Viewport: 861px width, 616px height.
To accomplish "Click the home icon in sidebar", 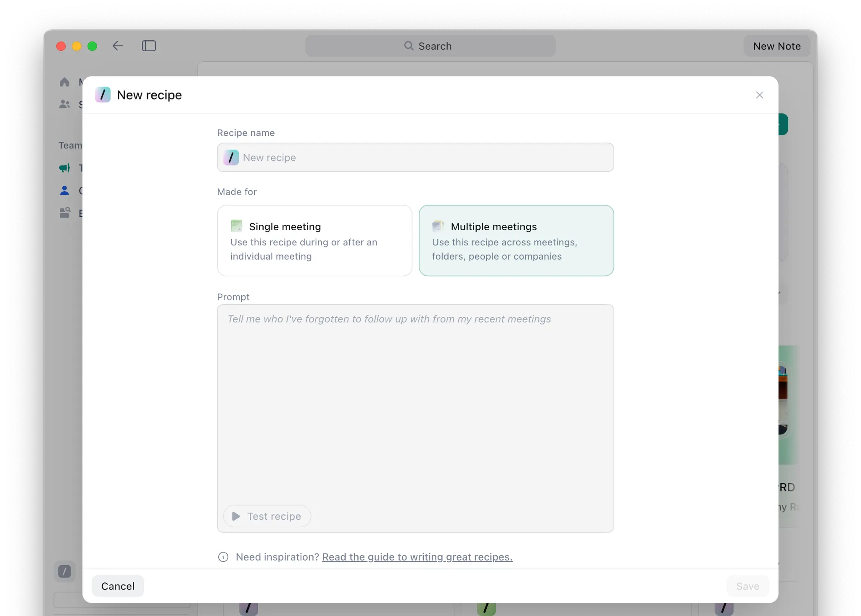I will 64,82.
